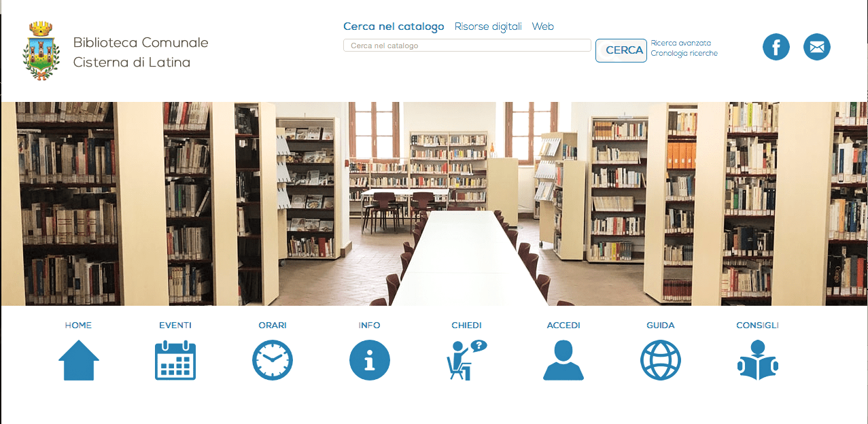The width and height of the screenshot is (868, 424).
Task: Switch to the Web search tab
Action: point(543,26)
